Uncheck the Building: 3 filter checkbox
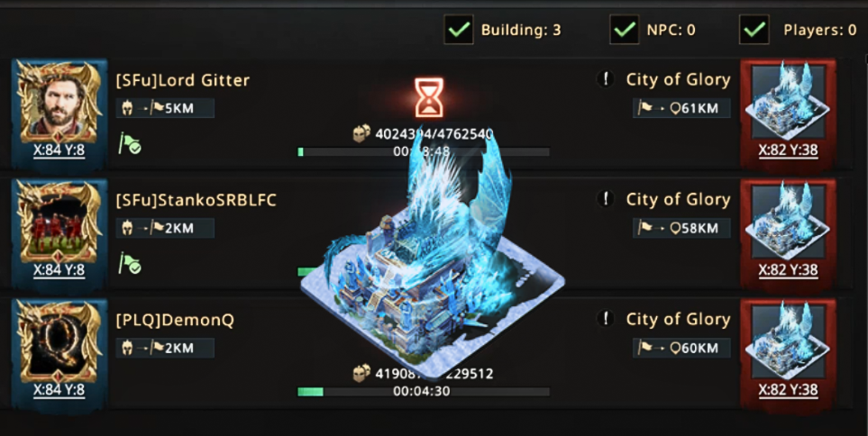Viewport: 868px width, 436px height. point(459,30)
